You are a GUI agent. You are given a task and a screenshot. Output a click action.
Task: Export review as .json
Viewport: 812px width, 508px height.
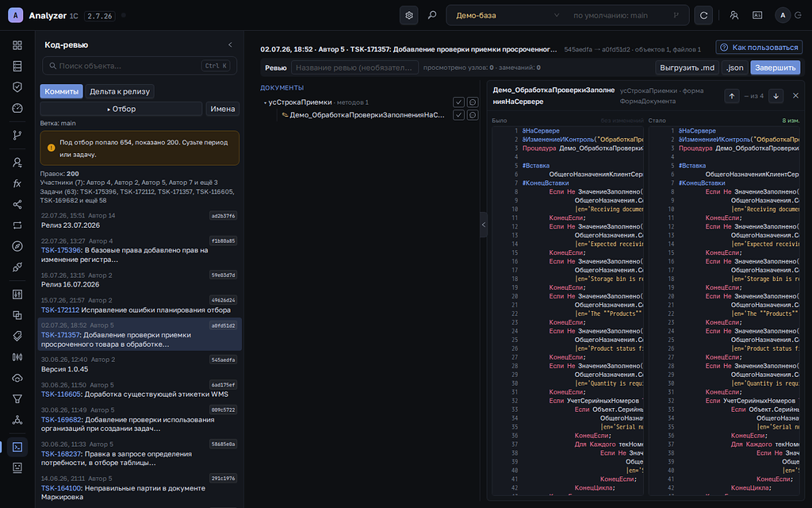coord(734,67)
